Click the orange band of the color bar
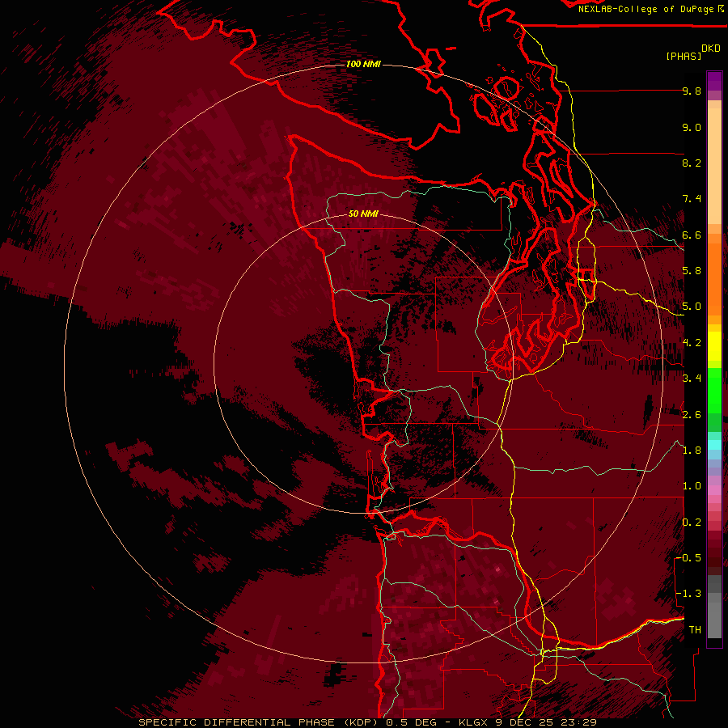Image resolution: width=728 pixels, height=728 pixels. click(714, 278)
